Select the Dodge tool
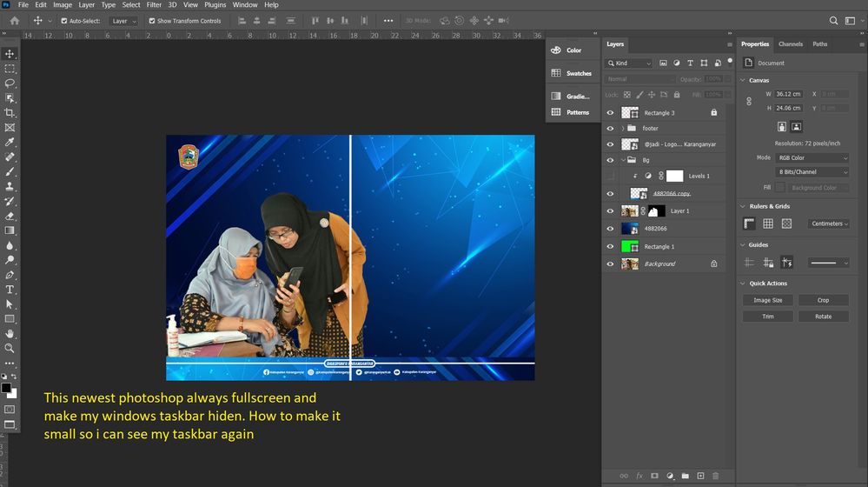 (x=10, y=260)
